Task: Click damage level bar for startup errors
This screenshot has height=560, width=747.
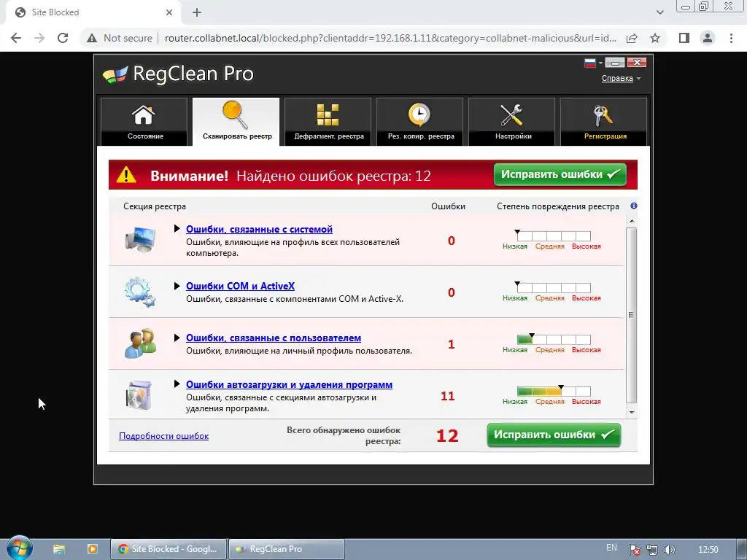Action: (554, 392)
